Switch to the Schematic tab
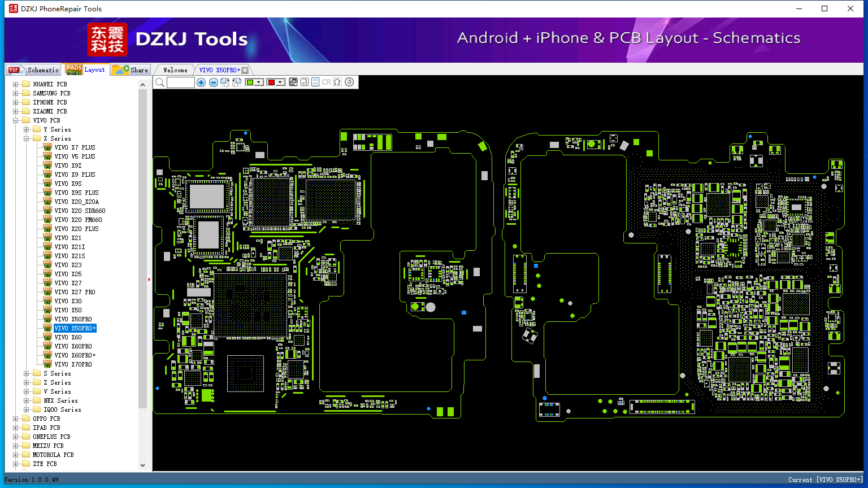The image size is (868, 488). click(33, 70)
